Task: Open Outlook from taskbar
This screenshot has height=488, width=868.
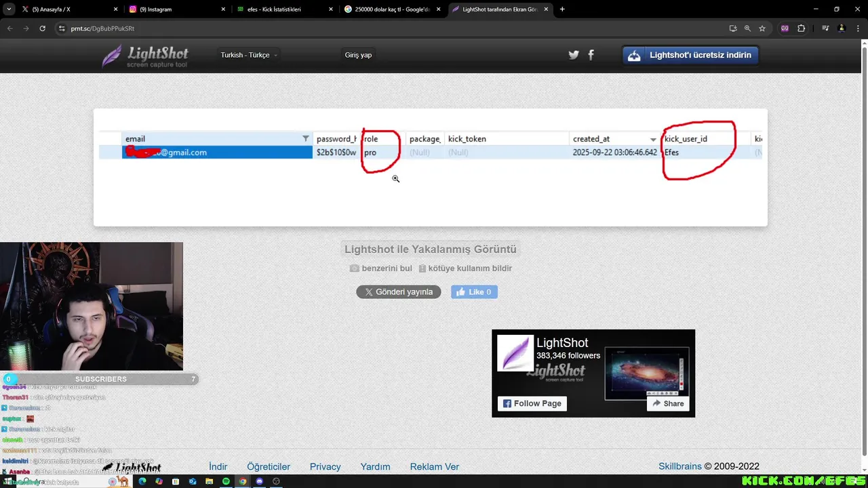Action: [x=193, y=481]
